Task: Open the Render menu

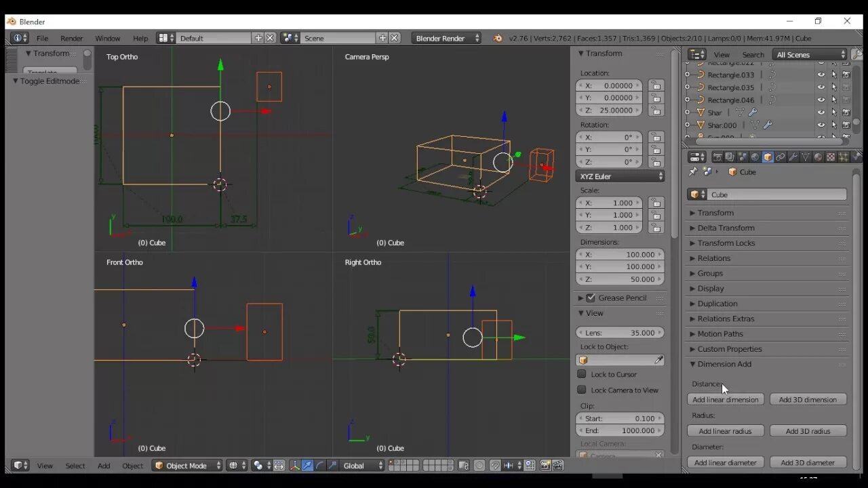Action: pyautogui.click(x=71, y=39)
